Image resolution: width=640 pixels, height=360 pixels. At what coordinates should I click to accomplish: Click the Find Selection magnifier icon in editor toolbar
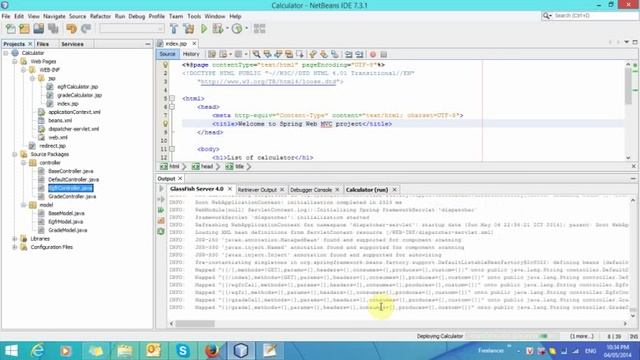point(256,54)
